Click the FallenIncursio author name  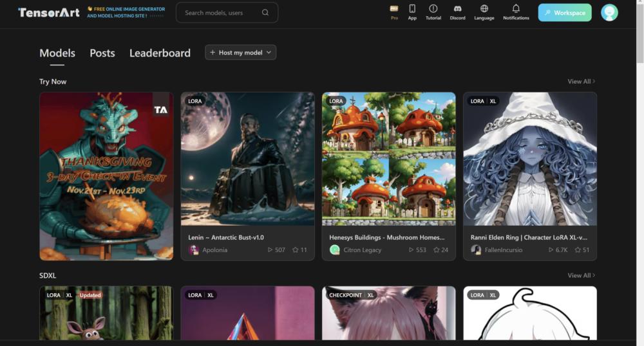(504, 250)
